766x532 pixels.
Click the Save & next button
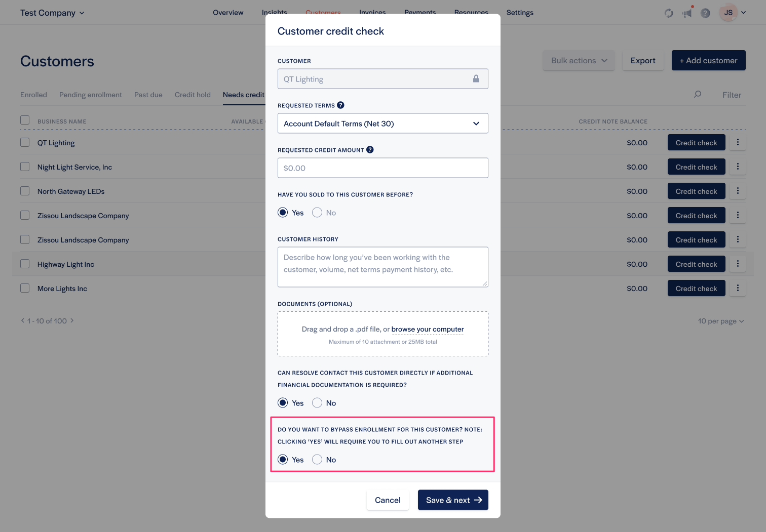tap(453, 500)
